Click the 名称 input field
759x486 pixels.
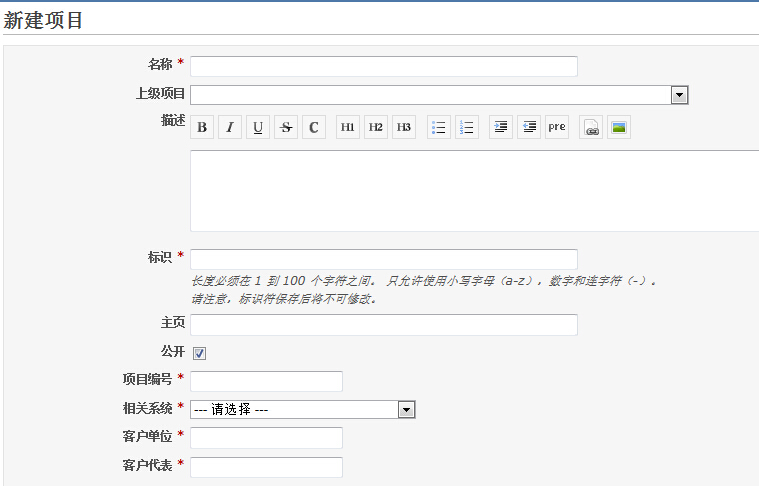point(383,66)
